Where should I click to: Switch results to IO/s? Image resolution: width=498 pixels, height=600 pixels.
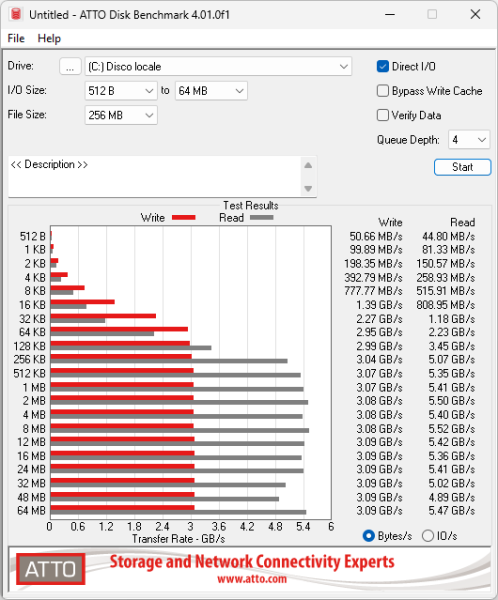point(428,536)
